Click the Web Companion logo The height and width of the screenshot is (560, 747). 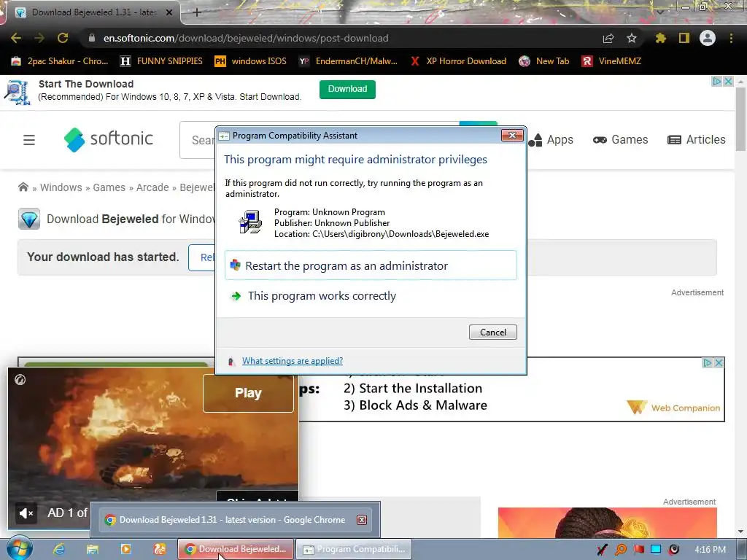point(673,408)
